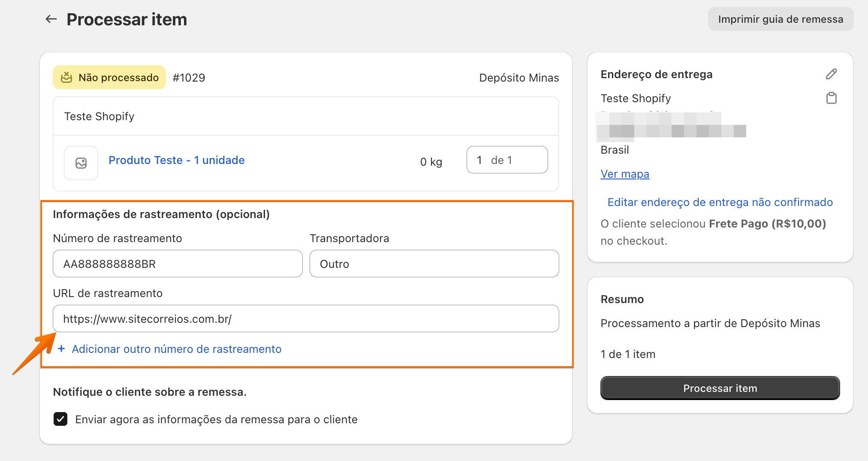Viewport: 868px width, 461px height.
Task: Click Editar endereço de entrega não confirmado
Action: [720, 202]
